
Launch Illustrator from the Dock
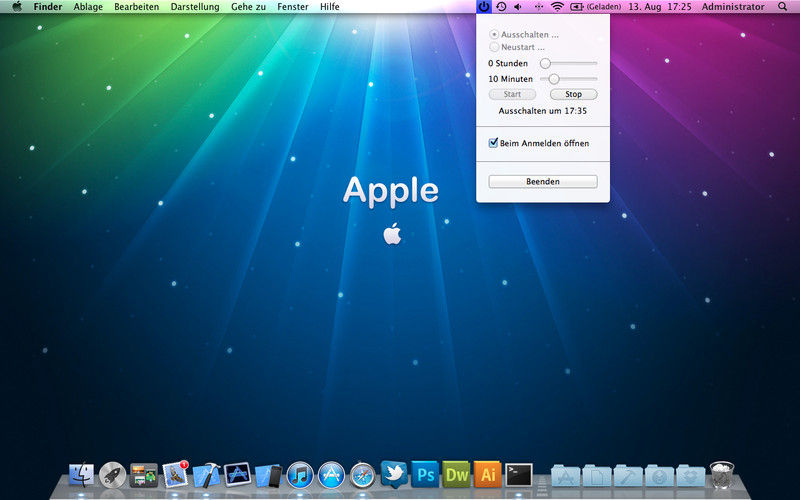(x=487, y=474)
